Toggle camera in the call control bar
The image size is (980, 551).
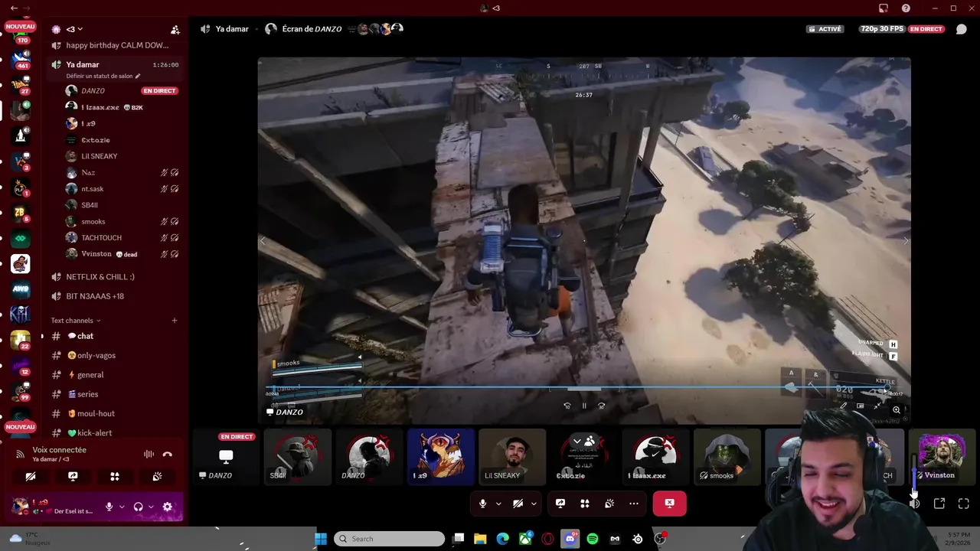click(x=518, y=504)
